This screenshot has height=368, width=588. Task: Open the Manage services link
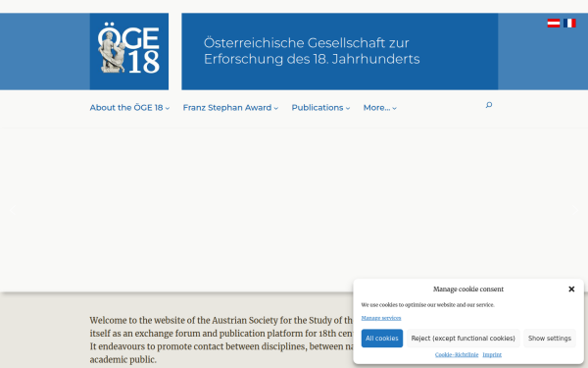(381, 318)
